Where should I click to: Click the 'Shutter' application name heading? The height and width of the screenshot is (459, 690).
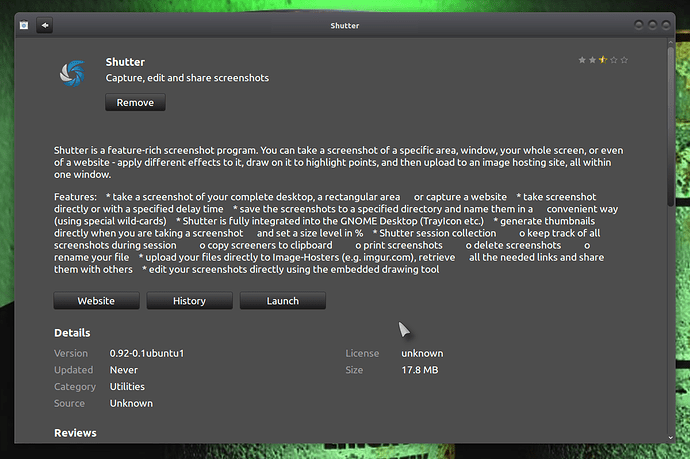coord(125,62)
